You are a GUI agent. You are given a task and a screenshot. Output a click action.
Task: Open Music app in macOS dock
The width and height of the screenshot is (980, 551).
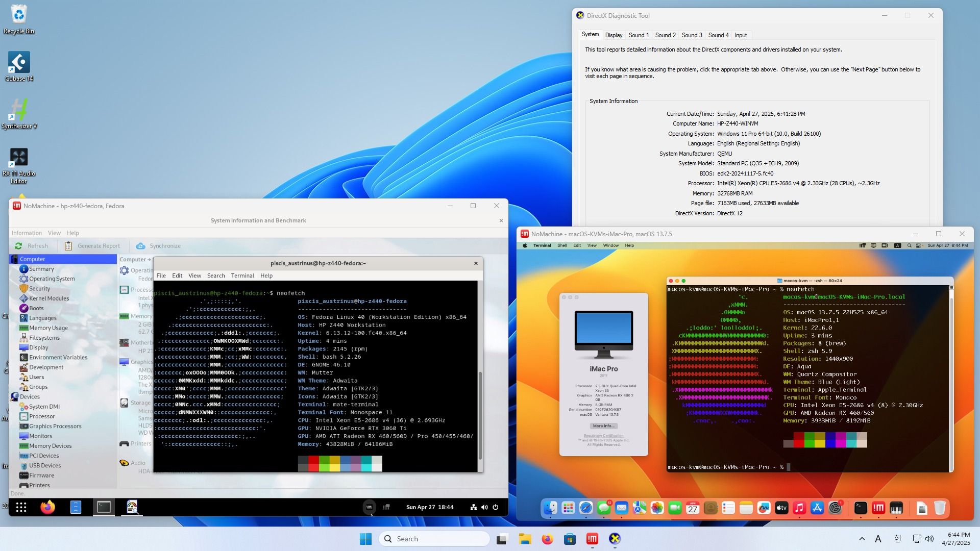[x=799, y=508]
